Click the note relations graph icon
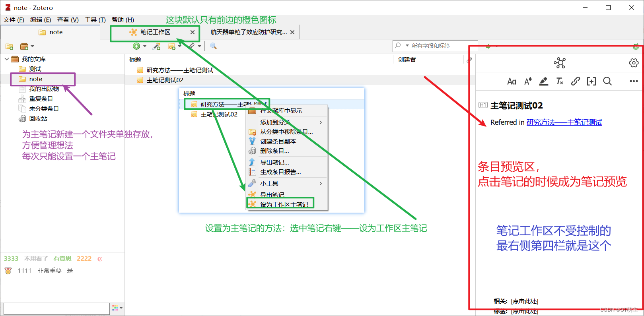The image size is (644, 316). tap(560, 63)
